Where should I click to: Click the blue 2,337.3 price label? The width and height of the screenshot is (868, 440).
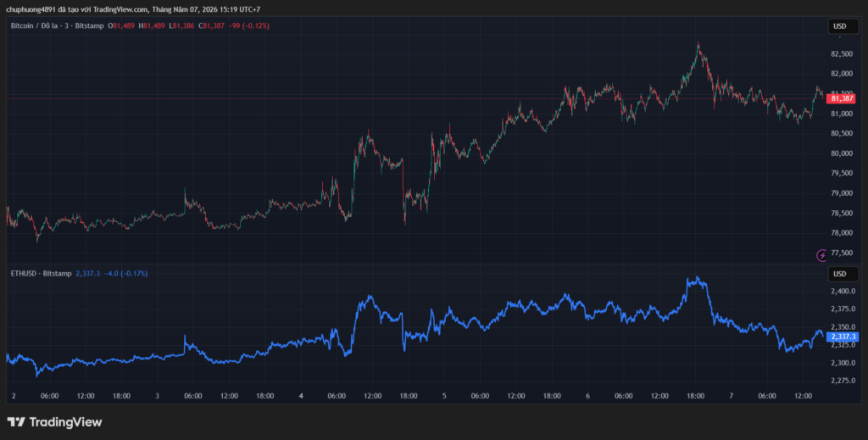(843, 337)
